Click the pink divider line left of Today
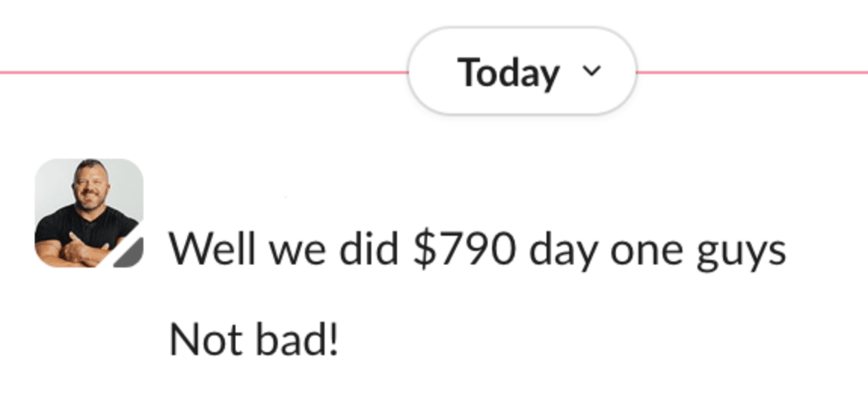The image size is (868, 402). [x=204, y=73]
